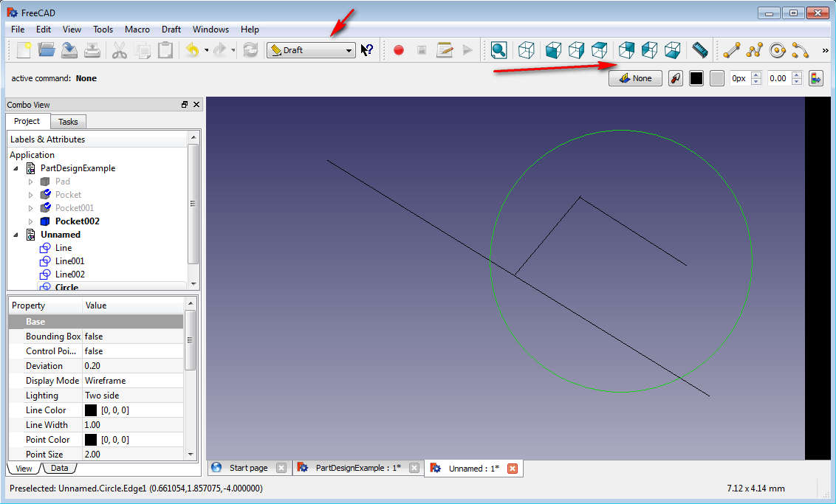Click the Copy icon in toolbar
This screenshot has height=504, width=836.
point(143,50)
